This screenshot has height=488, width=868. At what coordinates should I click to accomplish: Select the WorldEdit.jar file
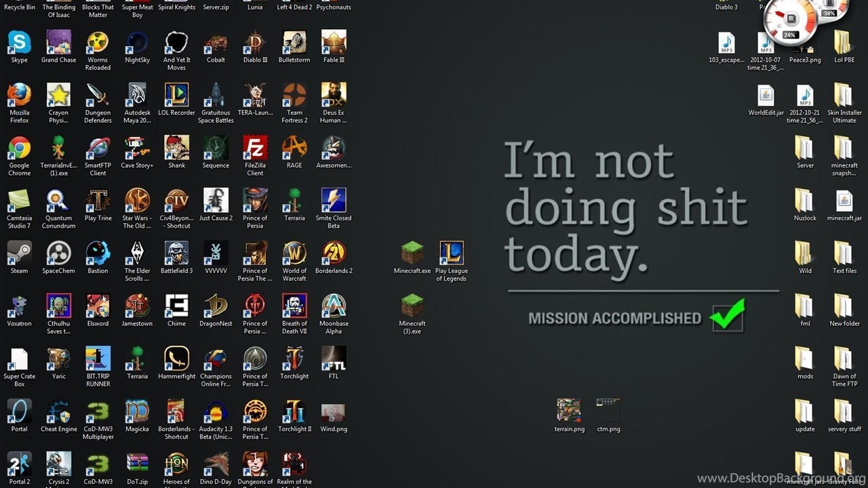[766, 96]
